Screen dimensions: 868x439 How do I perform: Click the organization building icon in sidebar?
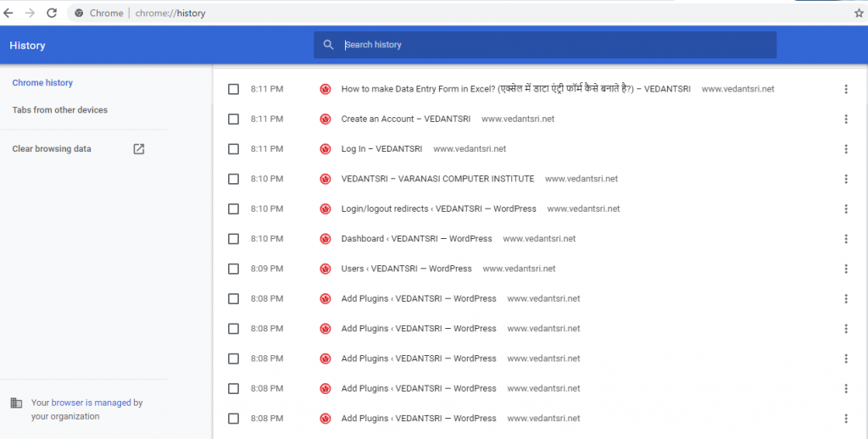17,403
